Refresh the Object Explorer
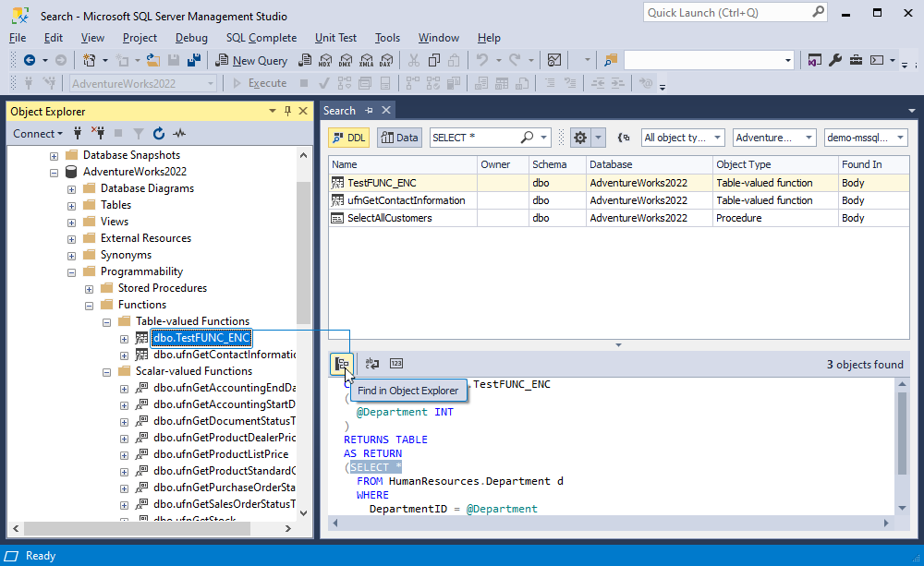The height and width of the screenshot is (566, 924). 159,134
